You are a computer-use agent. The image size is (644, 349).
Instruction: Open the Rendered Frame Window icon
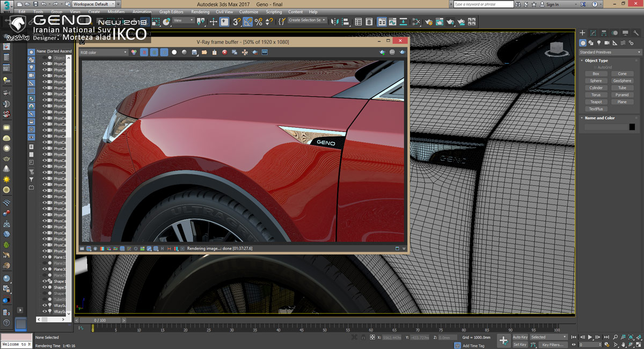[440, 21]
